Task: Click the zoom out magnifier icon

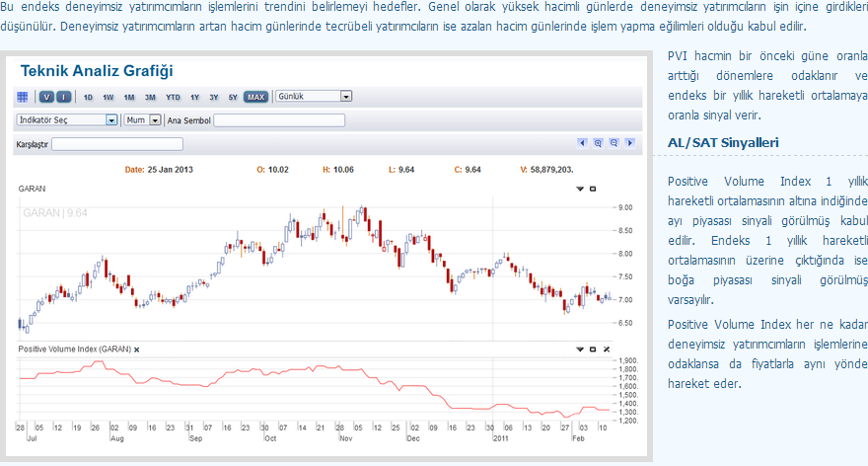Action: pos(614,143)
